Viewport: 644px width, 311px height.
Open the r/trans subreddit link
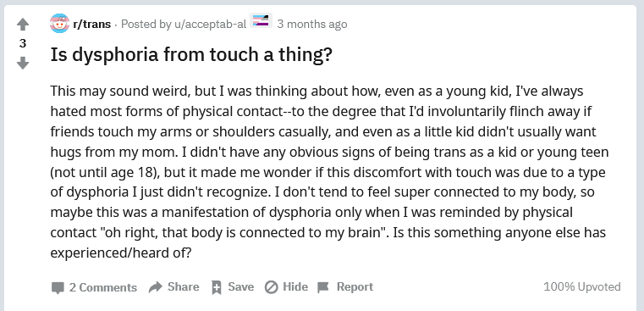(92, 25)
